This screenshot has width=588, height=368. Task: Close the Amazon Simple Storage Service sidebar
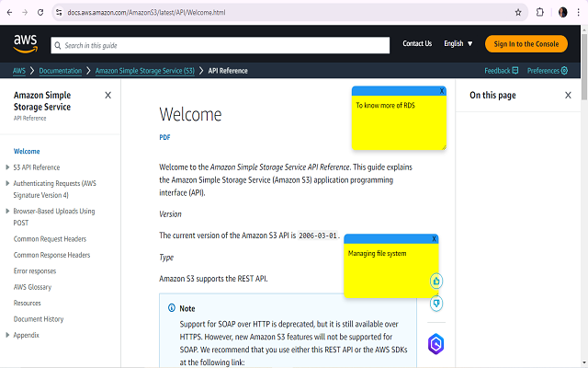pos(108,96)
